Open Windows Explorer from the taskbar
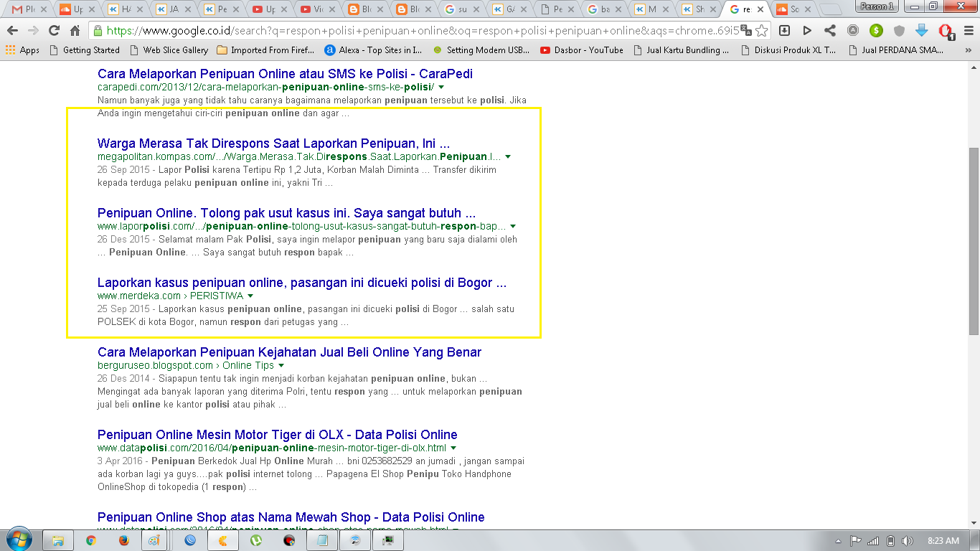Image resolution: width=980 pixels, height=551 pixels. [59, 540]
